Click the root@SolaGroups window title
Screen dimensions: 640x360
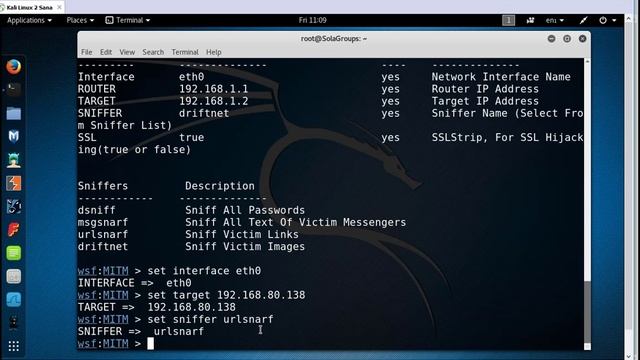click(334, 39)
